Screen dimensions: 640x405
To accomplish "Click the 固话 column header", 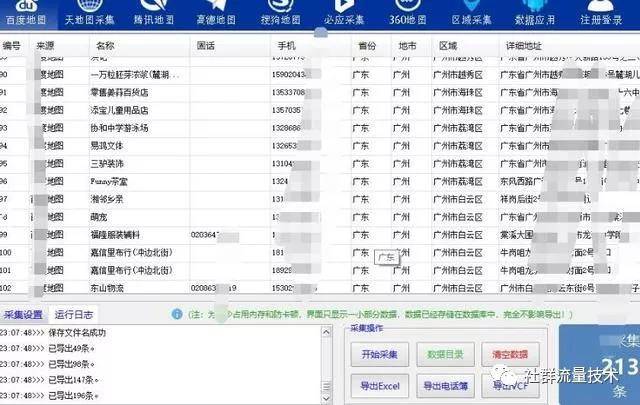I will point(205,46).
